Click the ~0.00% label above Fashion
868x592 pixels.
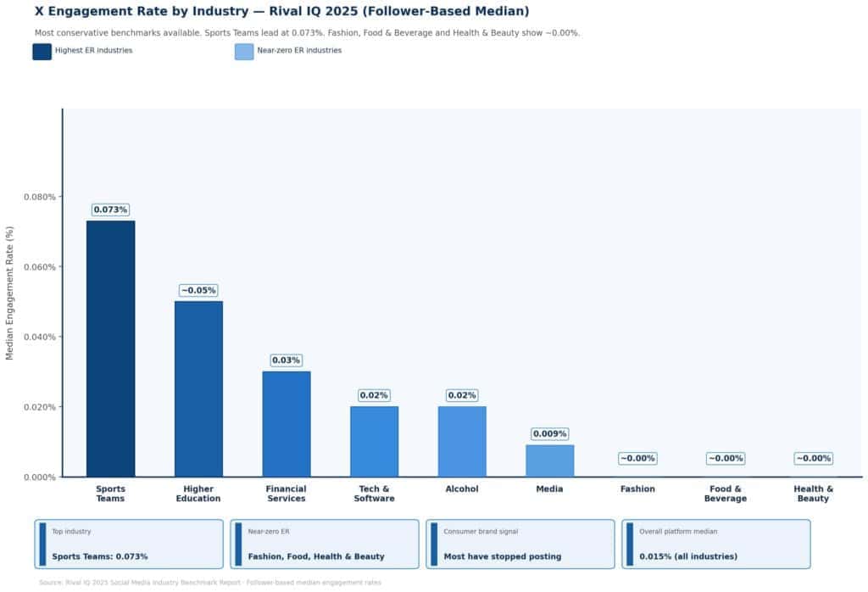(x=637, y=458)
